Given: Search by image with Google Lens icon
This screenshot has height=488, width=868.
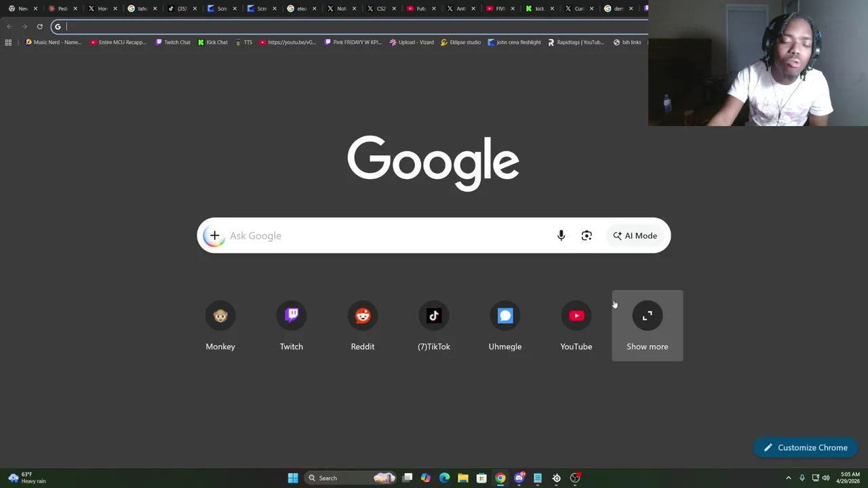Looking at the screenshot, I should coord(587,236).
